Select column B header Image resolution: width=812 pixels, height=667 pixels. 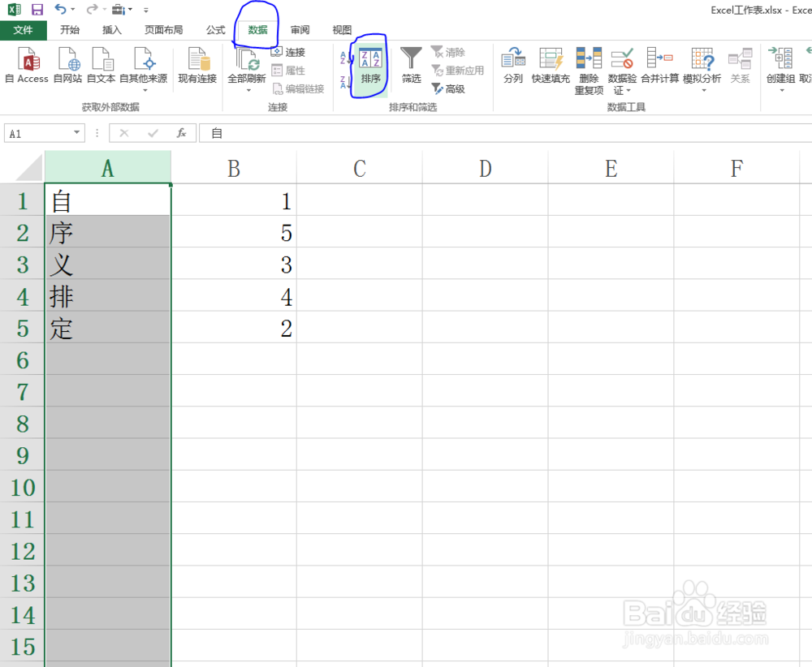pos(234,168)
